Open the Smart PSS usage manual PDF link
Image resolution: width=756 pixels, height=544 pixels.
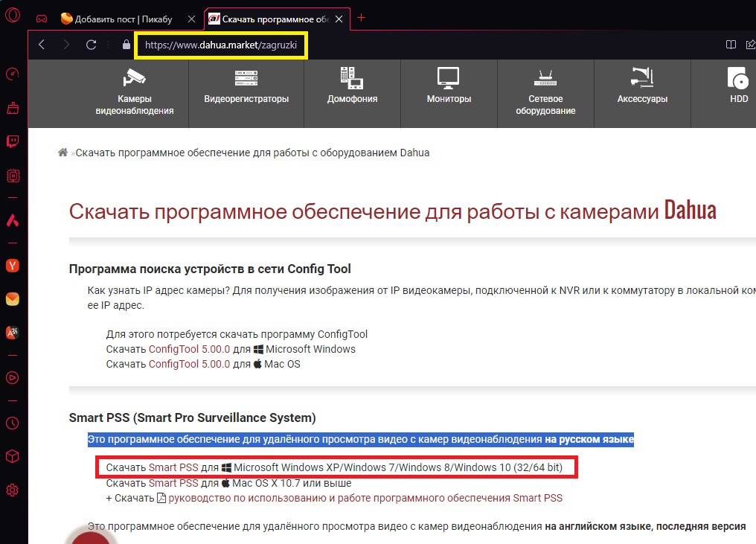tap(365, 498)
